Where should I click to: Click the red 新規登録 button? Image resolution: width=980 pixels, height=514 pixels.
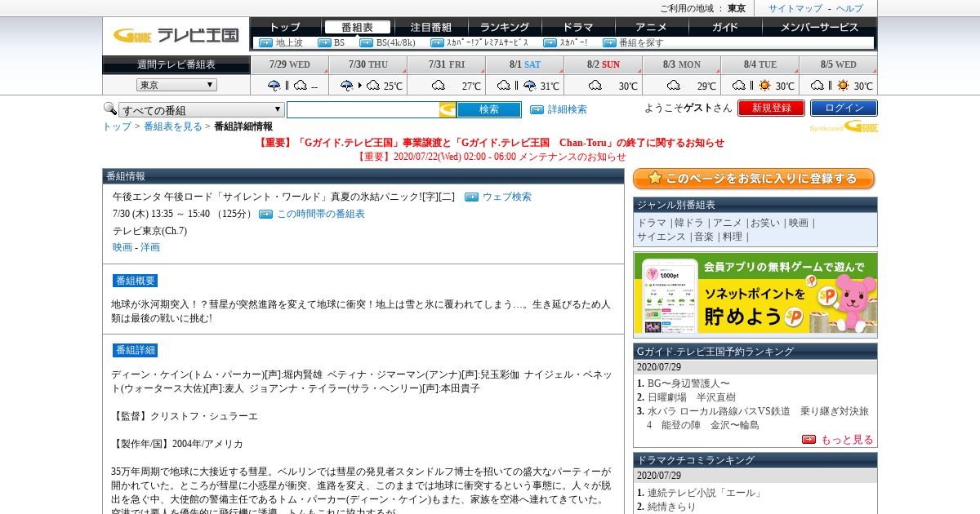771,108
